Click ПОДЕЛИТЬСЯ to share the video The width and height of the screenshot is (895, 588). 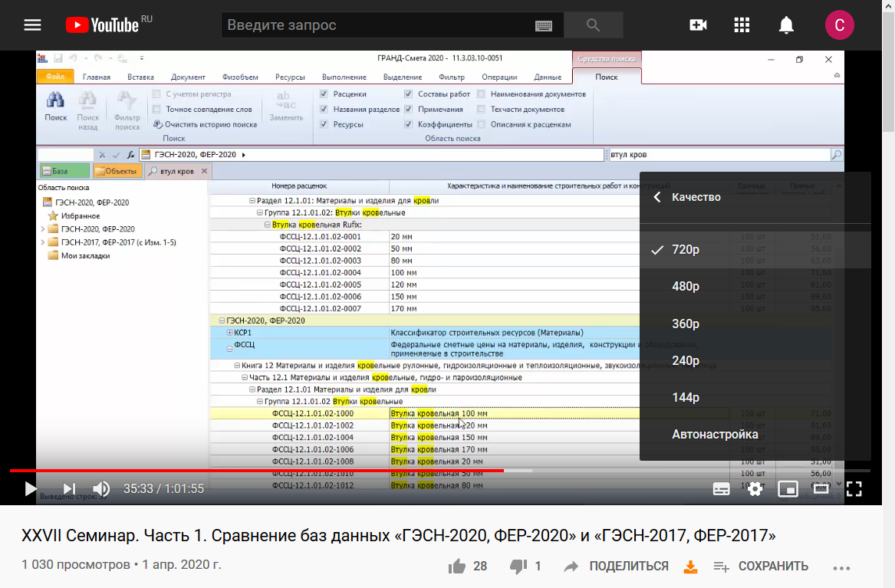pos(617,567)
